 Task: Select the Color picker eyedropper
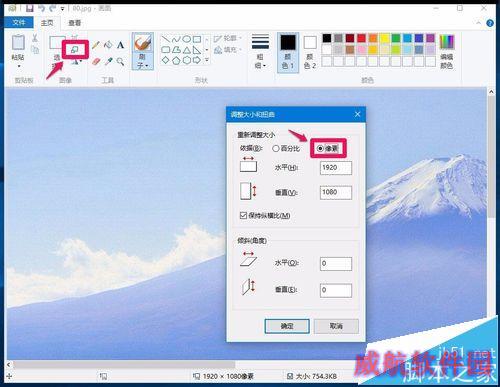click(x=108, y=61)
